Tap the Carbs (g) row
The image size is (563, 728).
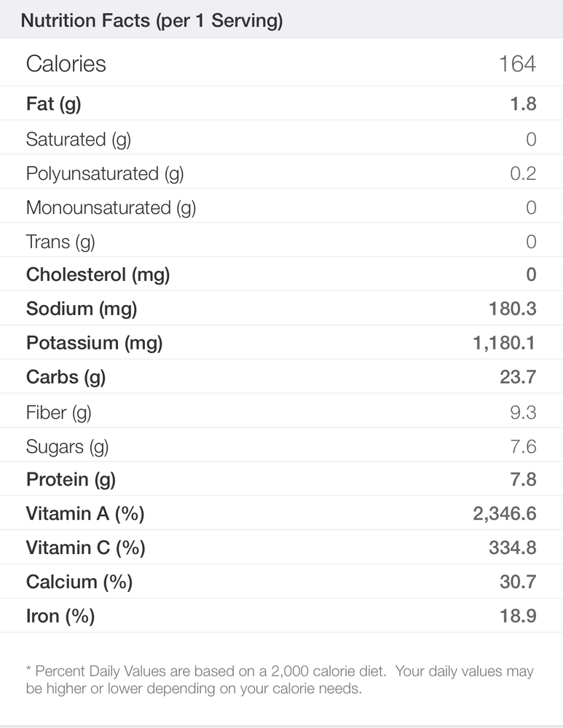pos(281,376)
